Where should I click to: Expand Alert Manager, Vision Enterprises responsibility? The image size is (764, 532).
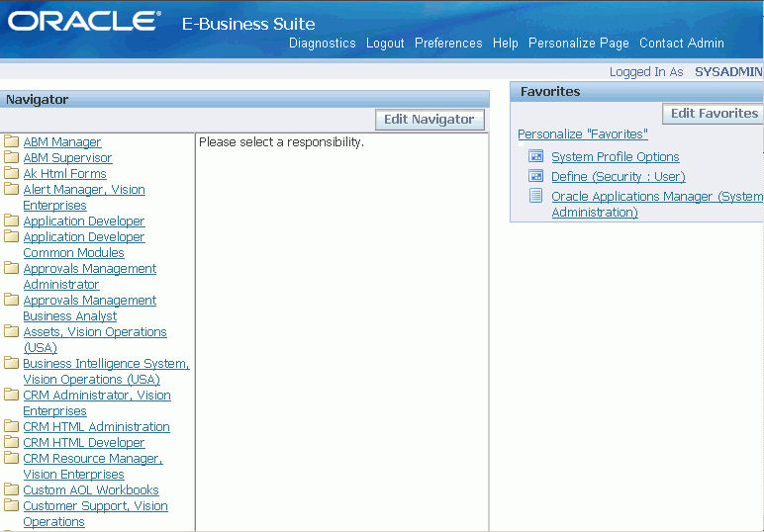pyautogui.click(x=84, y=190)
